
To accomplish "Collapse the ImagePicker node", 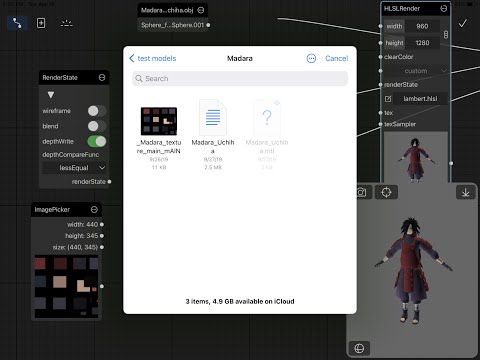I will point(94,209).
